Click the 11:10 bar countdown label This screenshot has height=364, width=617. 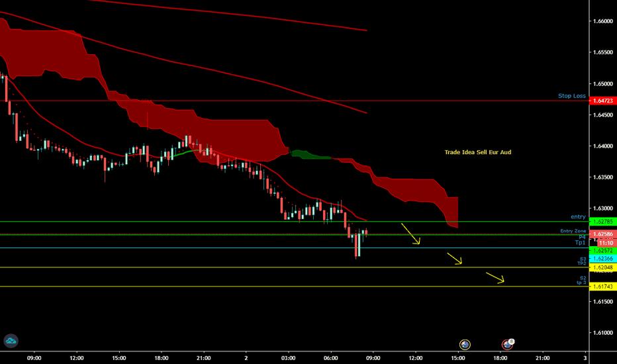[x=606, y=243]
